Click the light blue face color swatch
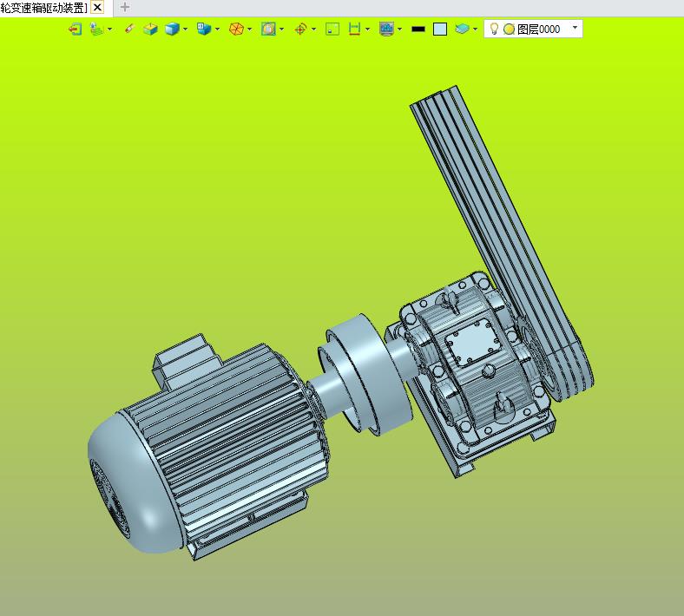The image size is (684, 616). pos(440,29)
